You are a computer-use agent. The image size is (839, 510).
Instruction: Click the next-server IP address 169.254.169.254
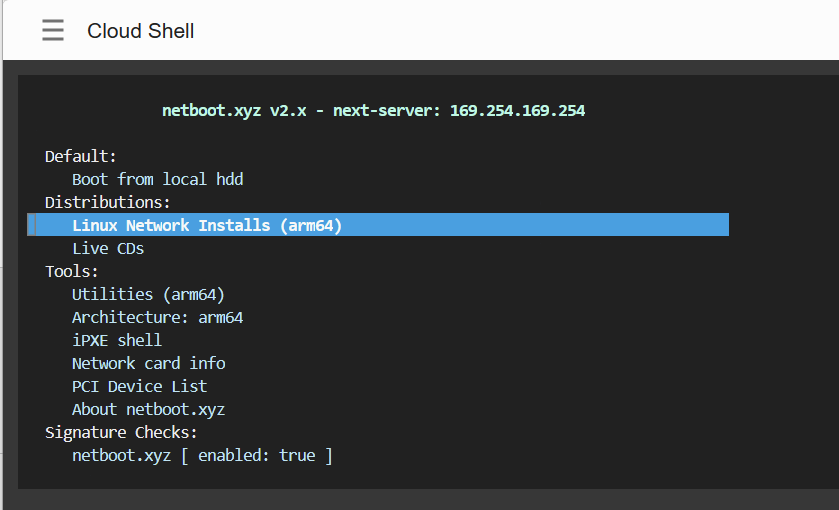[x=517, y=111]
